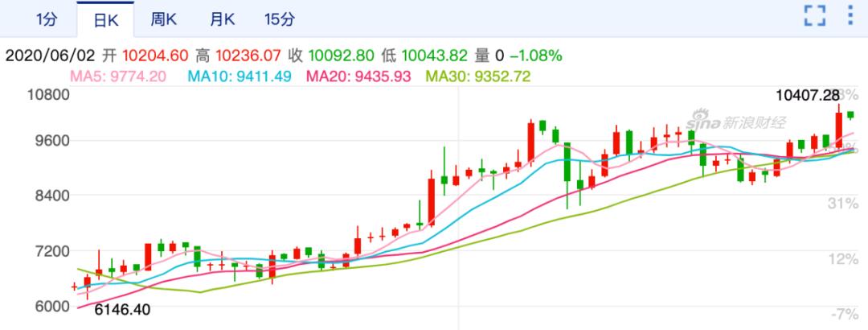
Task: Click the MA20: 9435.93 indicator label
Action: coord(358,76)
